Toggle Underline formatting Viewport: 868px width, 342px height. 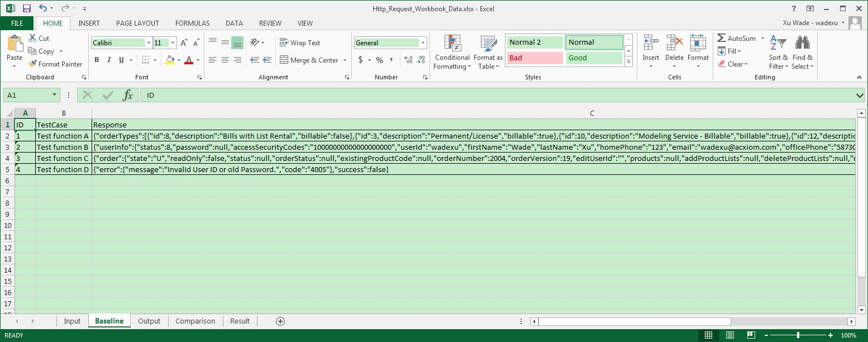click(x=121, y=60)
